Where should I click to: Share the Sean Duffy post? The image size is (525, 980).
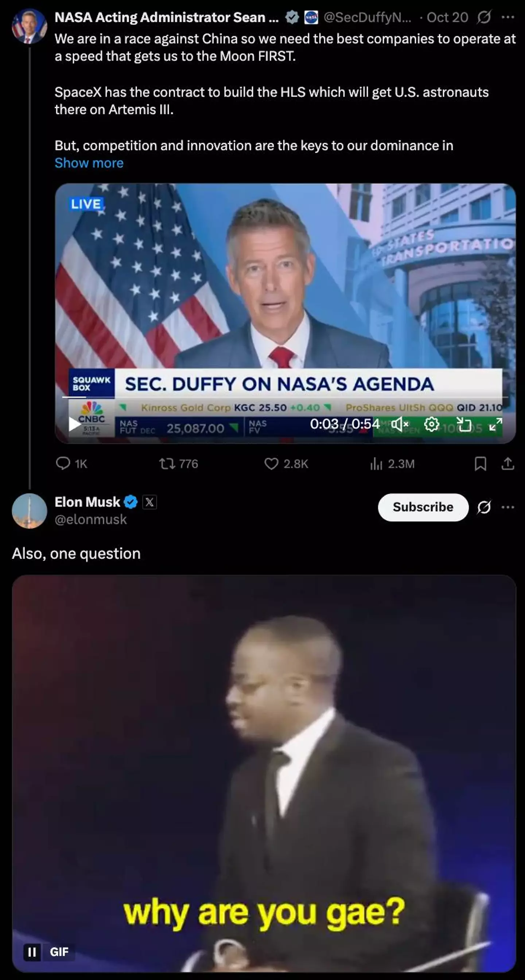pos(508,463)
